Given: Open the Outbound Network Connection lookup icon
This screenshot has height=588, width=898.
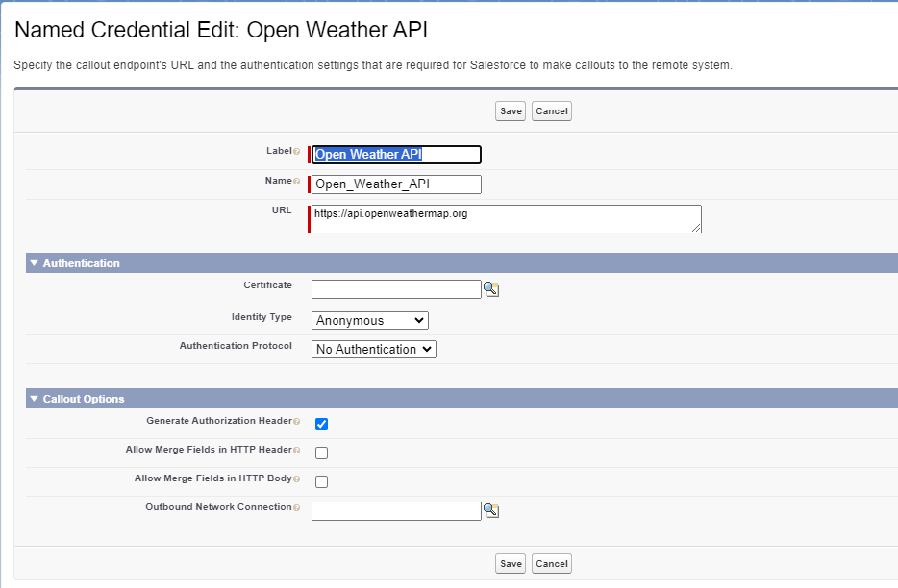Looking at the screenshot, I should pyautogui.click(x=490, y=511).
